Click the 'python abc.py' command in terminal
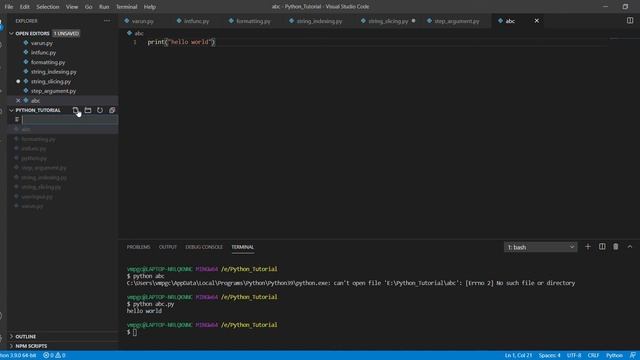Viewport: 640px width, 360px height. coord(153,304)
